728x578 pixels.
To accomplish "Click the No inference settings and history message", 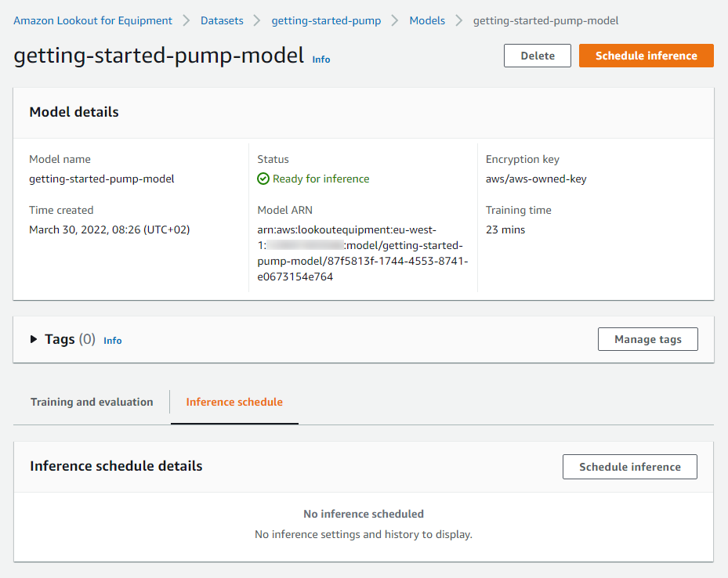I will 364,534.
